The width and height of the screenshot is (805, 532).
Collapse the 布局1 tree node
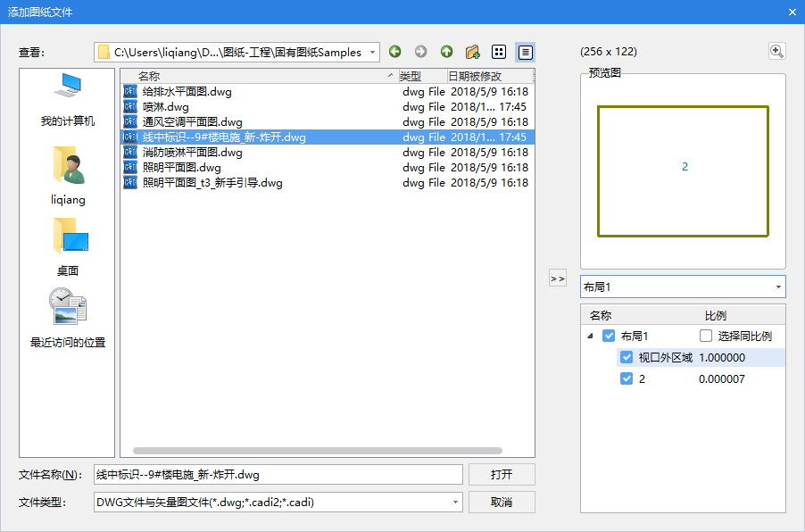(x=591, y=337)
